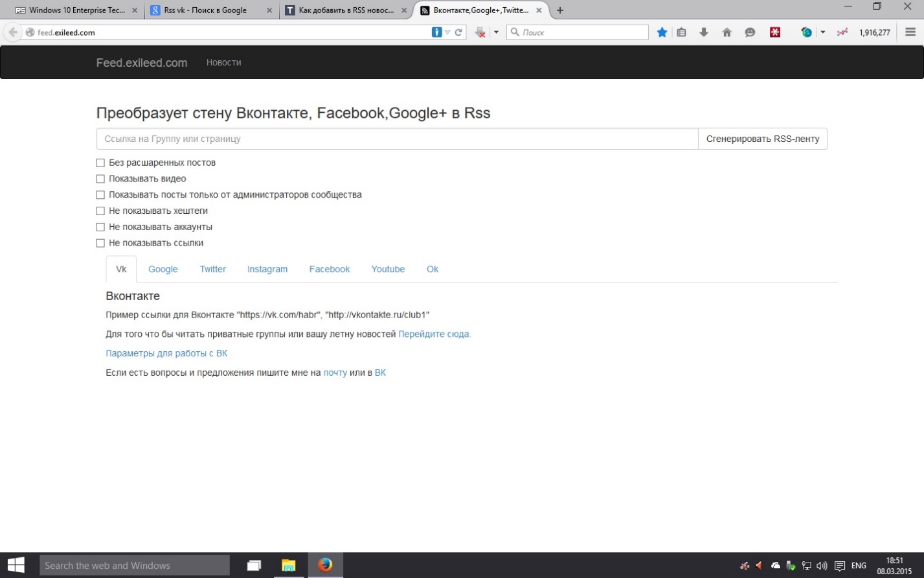The height and width of the screenshot is (578, 924).
Task: Switch to the Twitter tab
Action: [212, 269]
